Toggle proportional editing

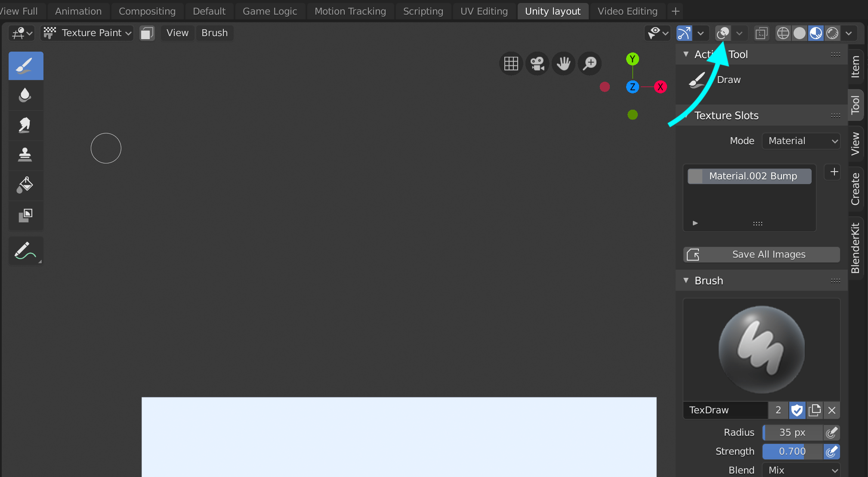point(723,33)
